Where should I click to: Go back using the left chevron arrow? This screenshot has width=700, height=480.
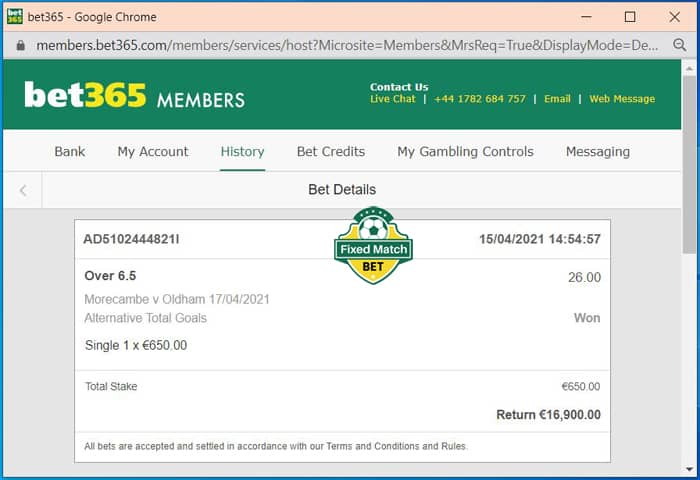(23, 191)
